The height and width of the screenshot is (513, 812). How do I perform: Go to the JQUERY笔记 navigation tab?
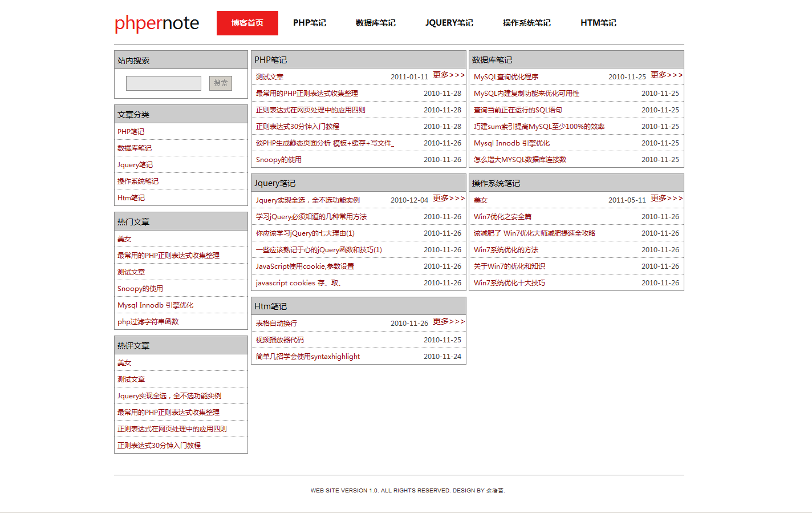pos(449,23)
